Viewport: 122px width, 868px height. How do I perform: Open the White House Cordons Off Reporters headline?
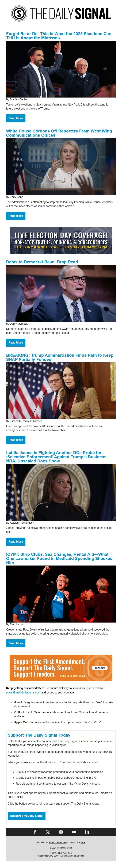click(59, 133)
